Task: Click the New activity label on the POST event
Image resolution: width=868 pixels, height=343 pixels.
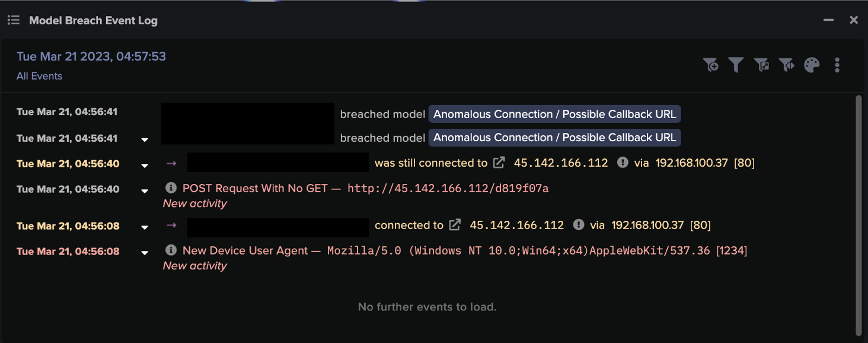Action: point(194,204)
